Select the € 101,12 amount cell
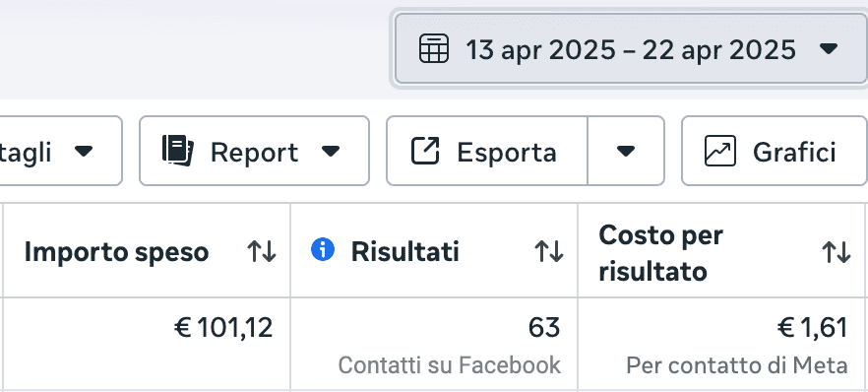Viewport: 868px width, 392px height. (223, 328)
